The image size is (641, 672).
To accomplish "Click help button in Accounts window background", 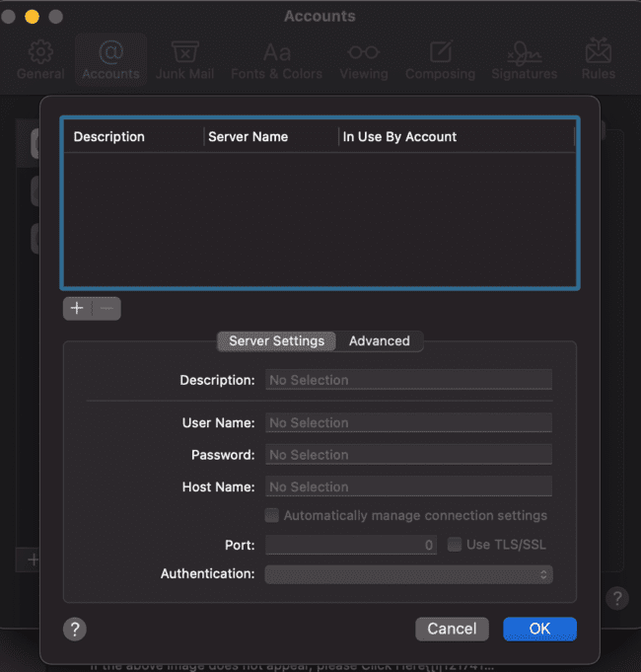I will pos(617,598).
